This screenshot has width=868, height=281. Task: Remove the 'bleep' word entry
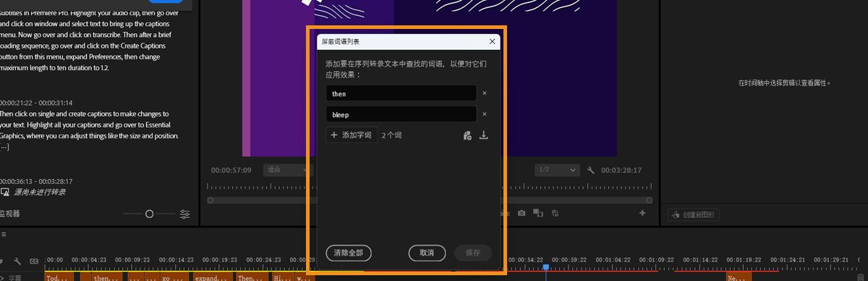[x=485, y=114]
